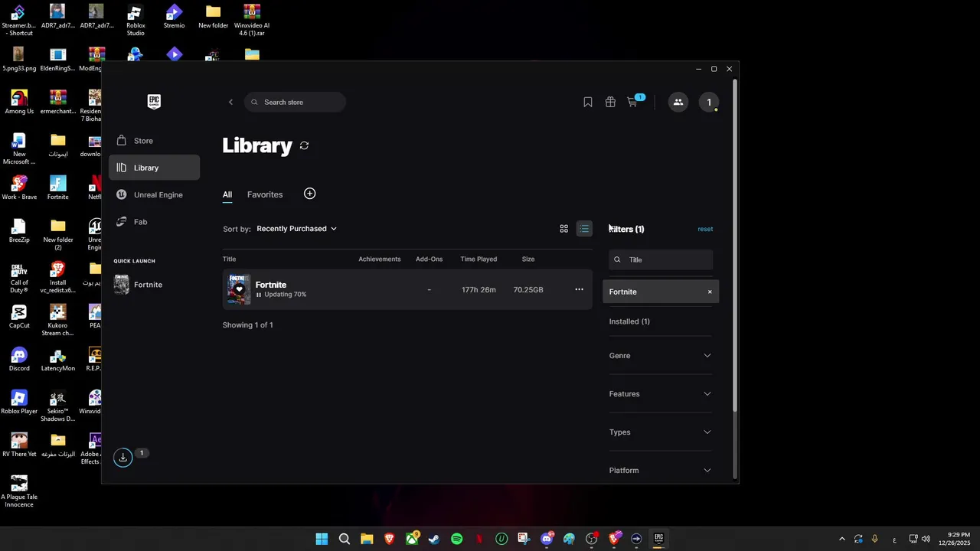
Task: Click the Search store field
Action: point(296,102)
